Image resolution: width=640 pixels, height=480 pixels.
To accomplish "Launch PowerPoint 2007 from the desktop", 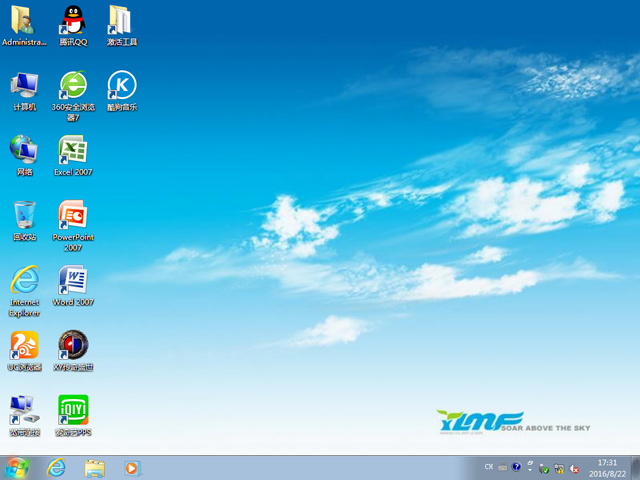I will click(73, 216).
